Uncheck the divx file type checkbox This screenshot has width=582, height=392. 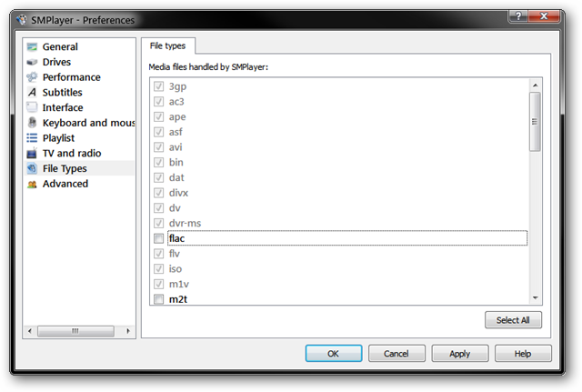(158, 193)
